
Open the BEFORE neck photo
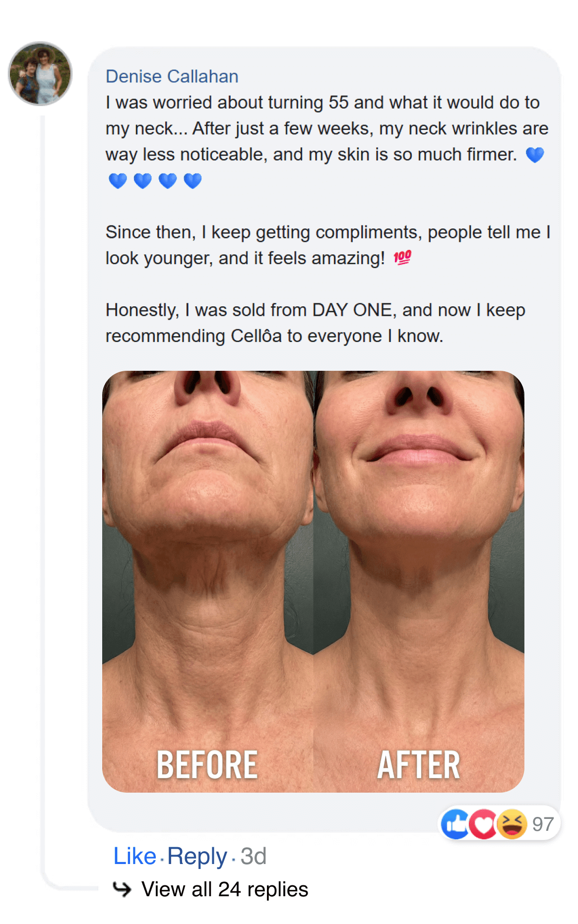[x=208, y=570]
